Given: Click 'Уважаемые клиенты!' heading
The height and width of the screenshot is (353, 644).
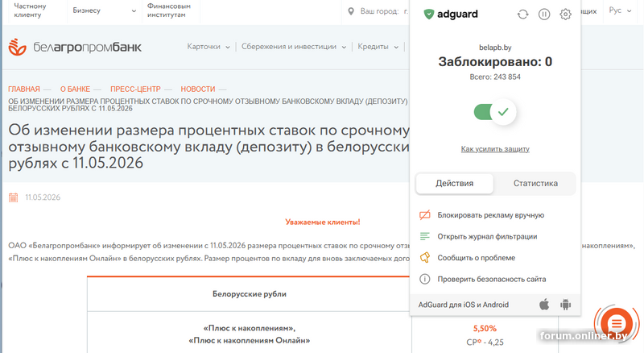Looking at the screenshot, I should click(x=323, y=222).
